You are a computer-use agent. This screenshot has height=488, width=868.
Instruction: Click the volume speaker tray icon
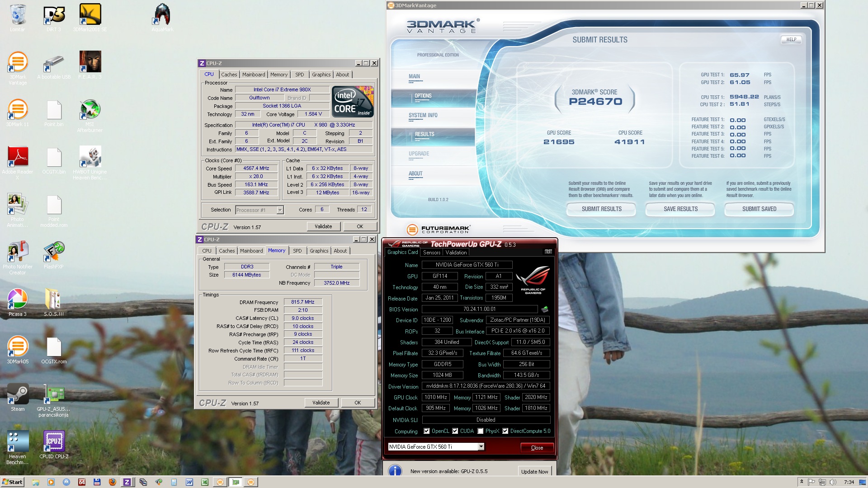[x=833, y=482]
